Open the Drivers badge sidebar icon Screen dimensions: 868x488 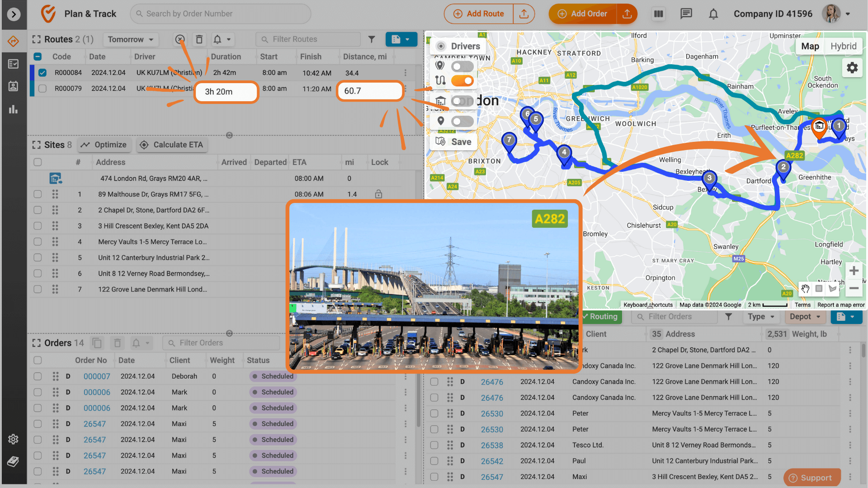[x=13, y=86]
